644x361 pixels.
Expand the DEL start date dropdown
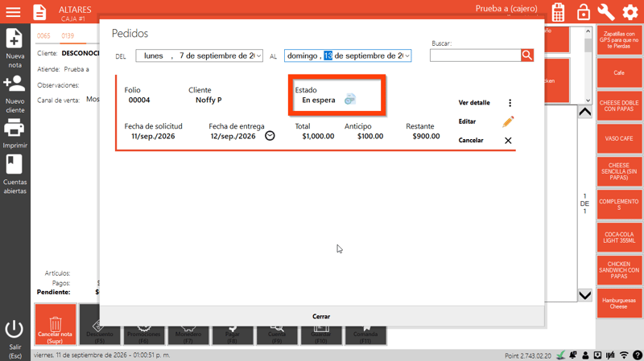[x=258, y=55]
